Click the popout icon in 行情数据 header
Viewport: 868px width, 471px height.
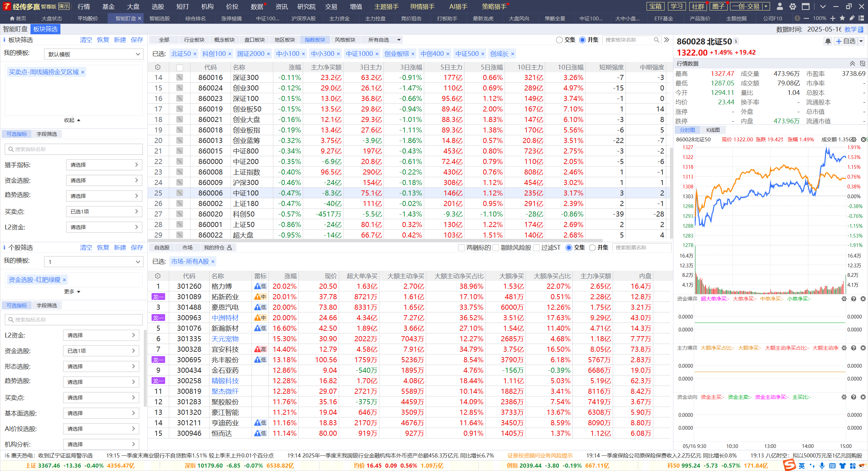pyautogui.click(x=863, y=64)
